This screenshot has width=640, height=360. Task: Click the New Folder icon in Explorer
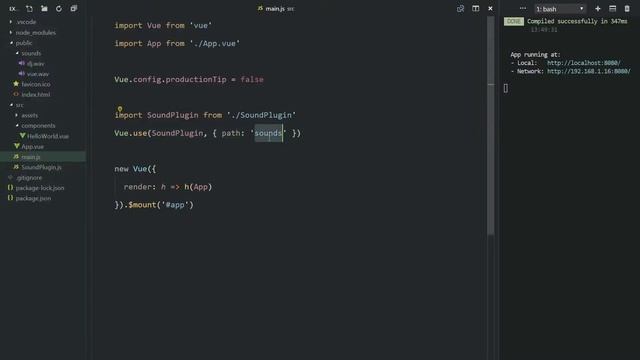pyautogui.click(x=44, y=9)
